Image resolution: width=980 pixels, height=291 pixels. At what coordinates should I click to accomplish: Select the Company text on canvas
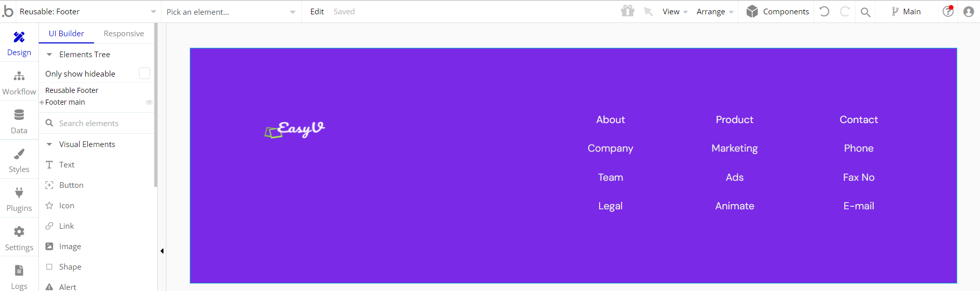coord(610,148)
